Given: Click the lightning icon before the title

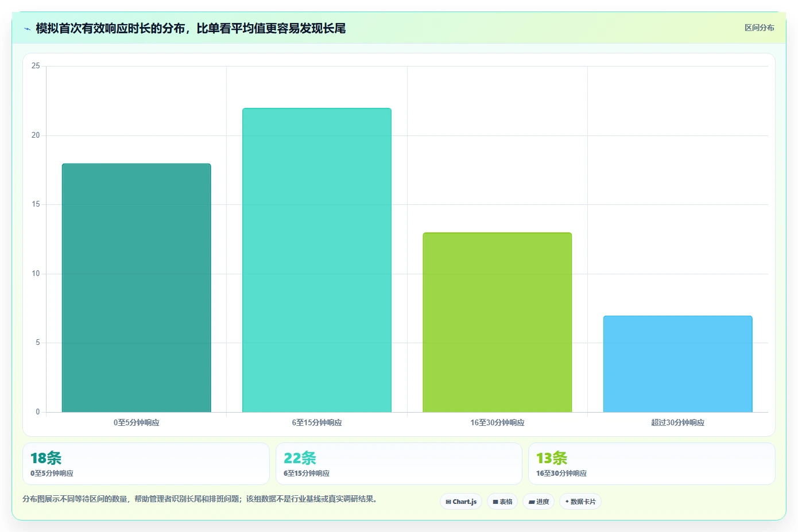Looking at the screenshot, I should (x=27, y=29).
